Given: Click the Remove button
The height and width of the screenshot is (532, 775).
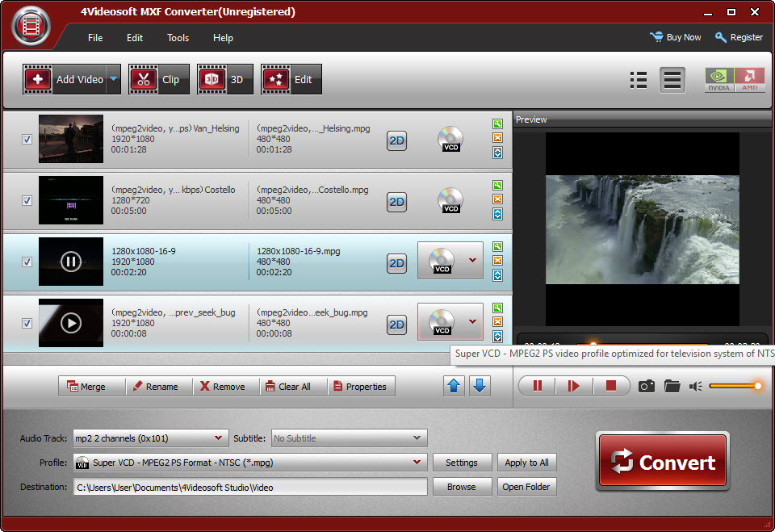Looking at the screenshot, I should click(x=226, y=387).
